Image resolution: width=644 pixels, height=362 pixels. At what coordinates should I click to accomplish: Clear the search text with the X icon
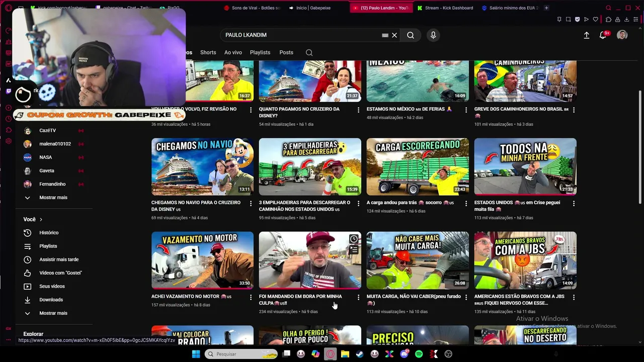pyautogui.click(x=394, y=35)
